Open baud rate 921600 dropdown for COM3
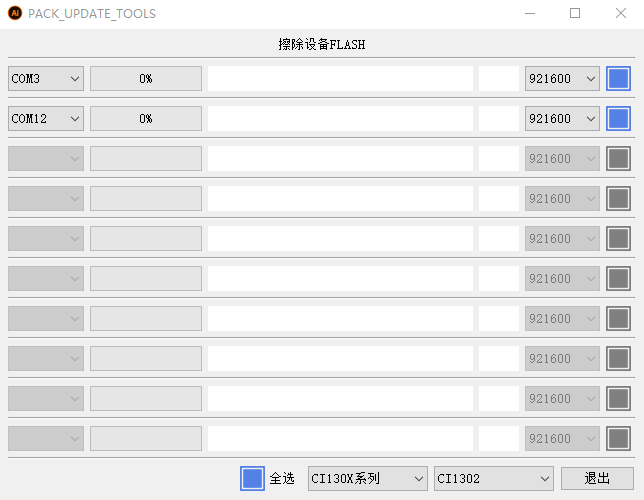This screenshot has width=644, height=500. pyautogui.click(x=562, y=79)
